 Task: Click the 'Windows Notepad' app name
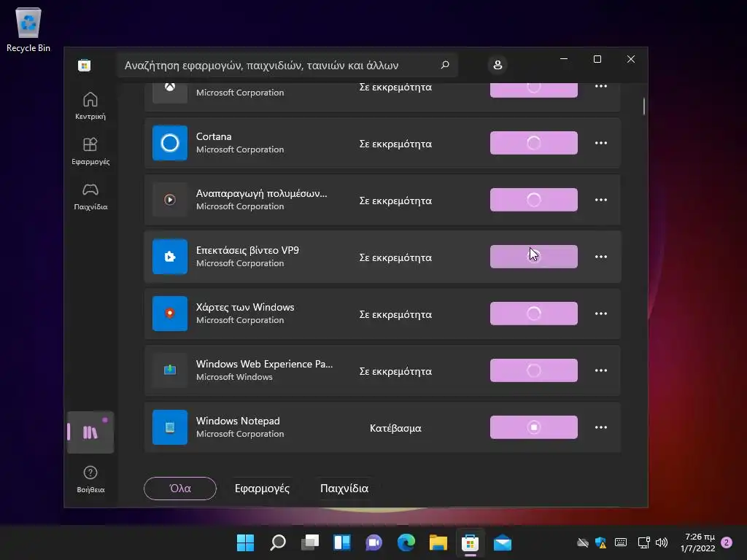click(238, 421)
